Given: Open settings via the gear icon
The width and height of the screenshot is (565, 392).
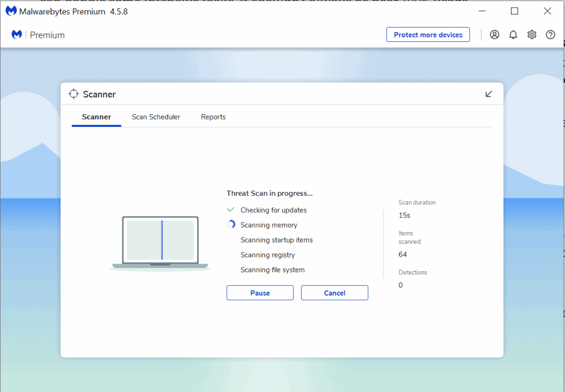Looking at the screenshot, I should coord(532,35).
